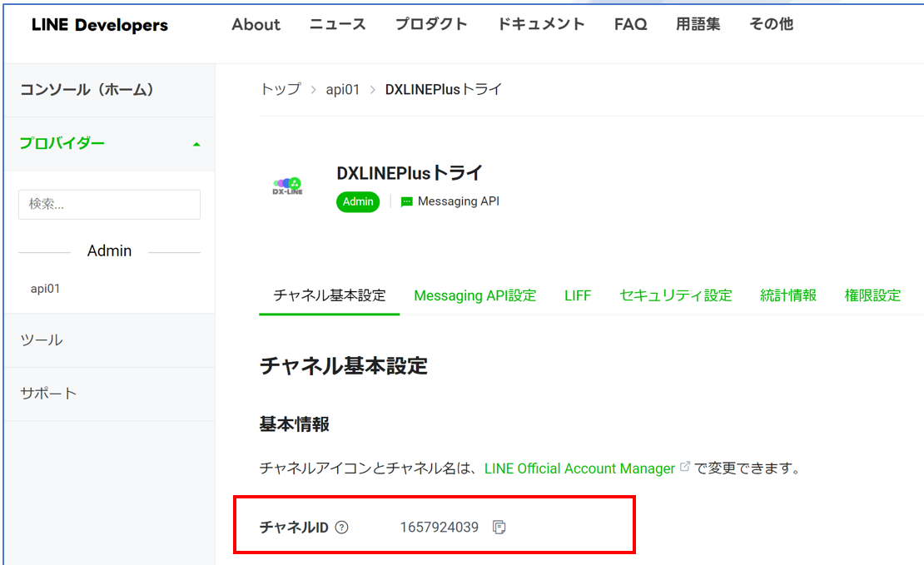924x565 pixels.
Task: Click the help icon beside チャネルID
Action: point(341,527)
